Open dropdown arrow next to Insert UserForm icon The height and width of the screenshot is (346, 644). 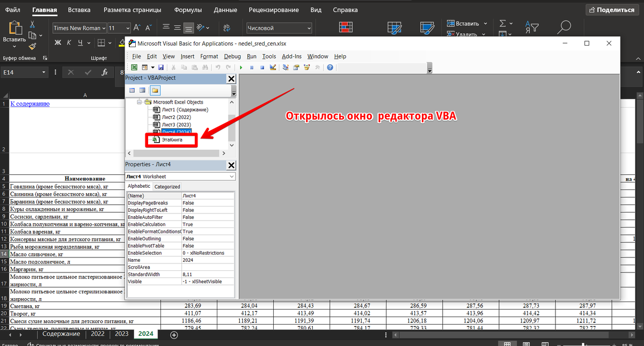point(153,68)
